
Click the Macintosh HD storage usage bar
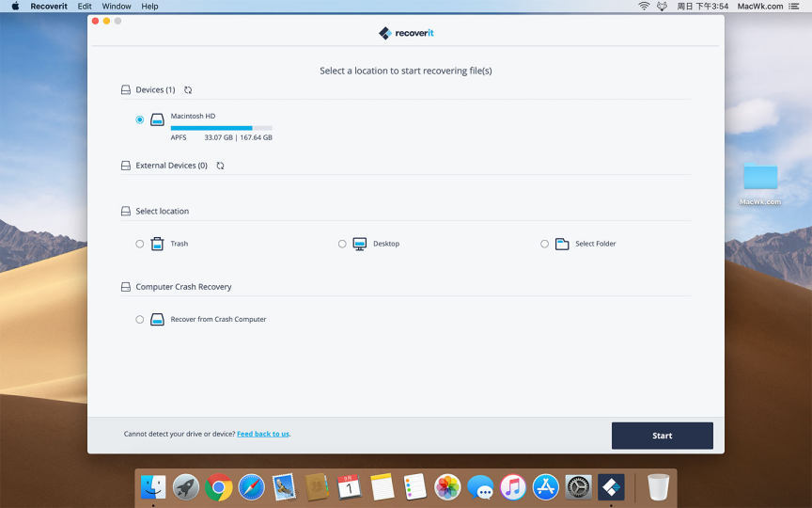click(x=221, y=128)
